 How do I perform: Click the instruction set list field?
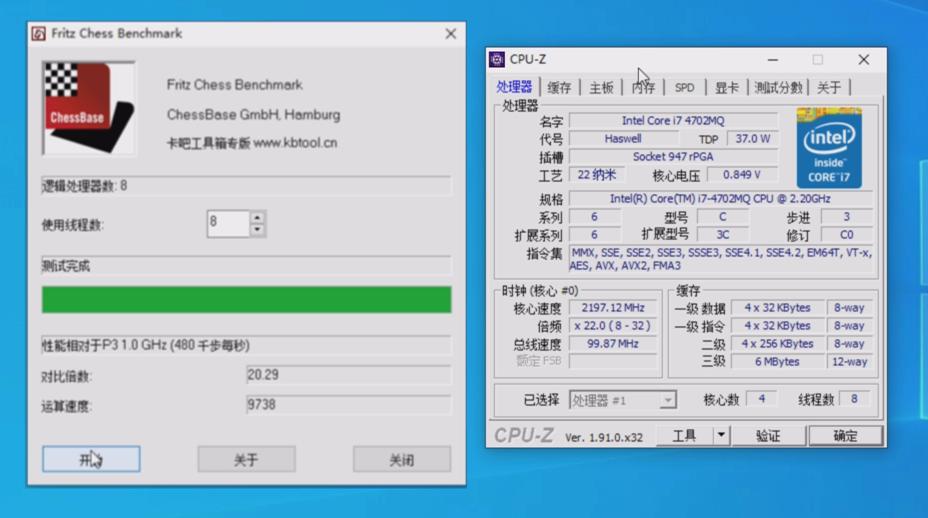(720, 259)
